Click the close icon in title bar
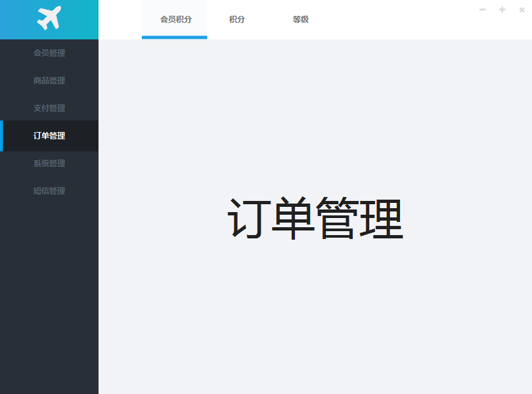 (522, 10)
